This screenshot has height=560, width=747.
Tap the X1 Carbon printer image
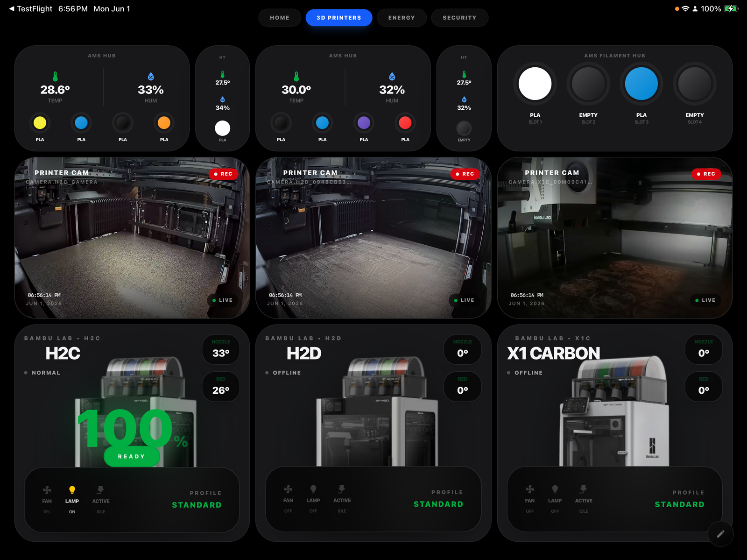point(614,411)
